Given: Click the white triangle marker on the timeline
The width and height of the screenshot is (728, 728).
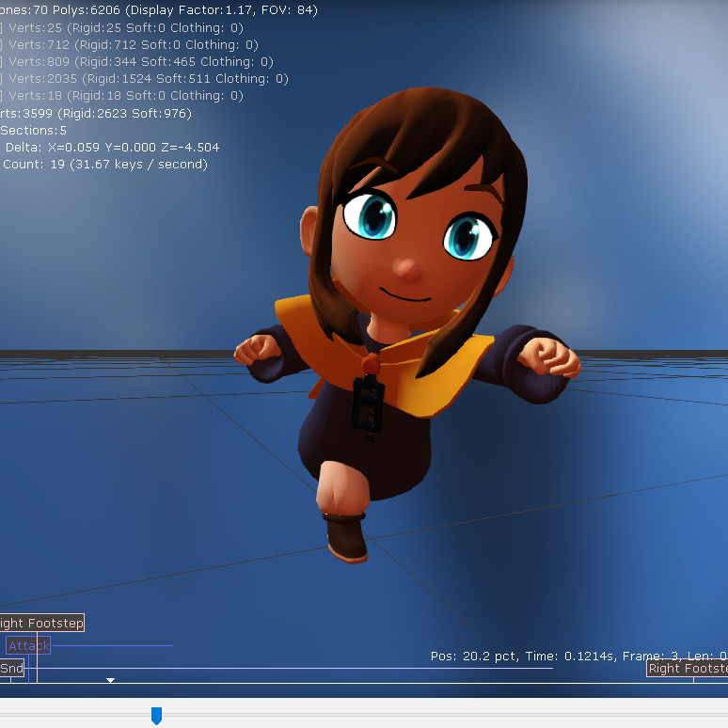Looking at the screenshot, I should [x=110, y=680].
